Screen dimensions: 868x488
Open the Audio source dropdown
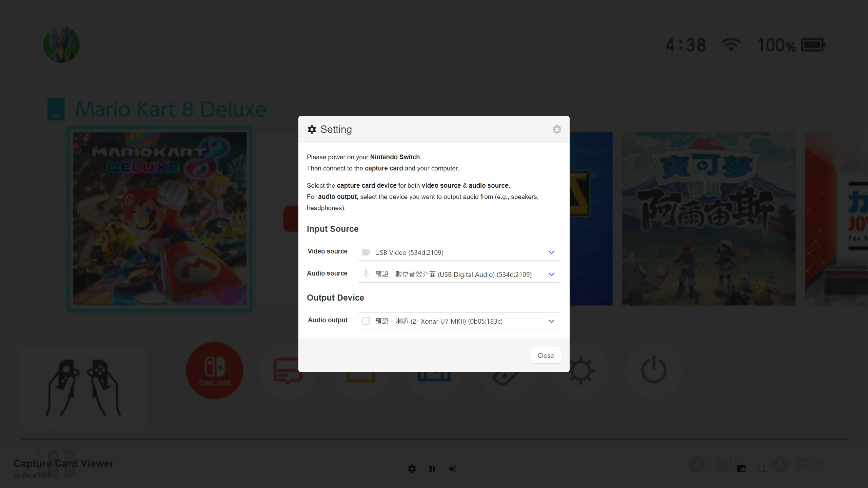tap(459, 274)
